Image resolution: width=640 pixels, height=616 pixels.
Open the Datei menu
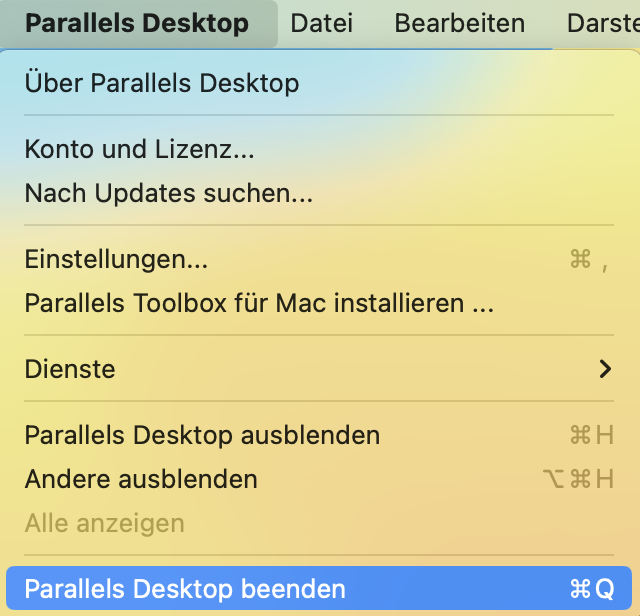pos(322,23)
